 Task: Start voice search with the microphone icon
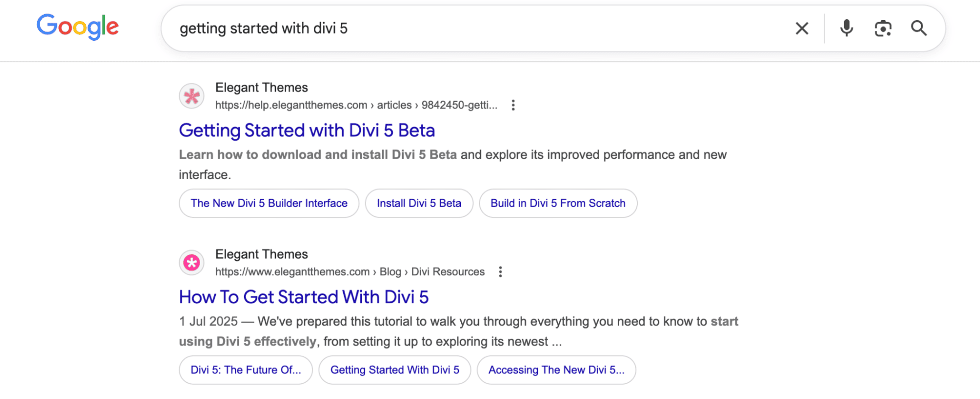(846, 28)
